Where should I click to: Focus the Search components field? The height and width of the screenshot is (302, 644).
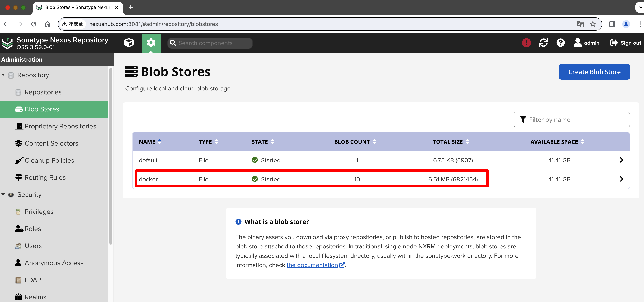coord(210,43)
